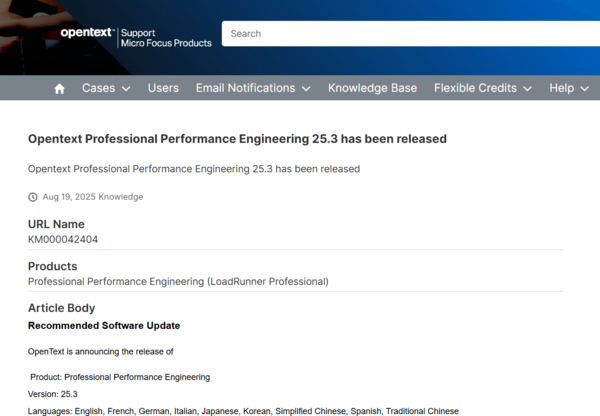Click Support Micro Focus Products header text
Image resolution: width=600 pixels, height=416 pixels.
click(166, 38)
